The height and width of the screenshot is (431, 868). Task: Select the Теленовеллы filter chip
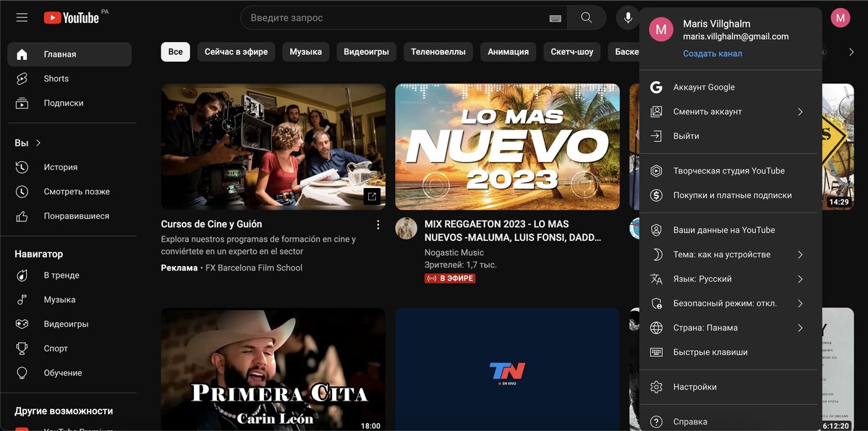(438, 52)
